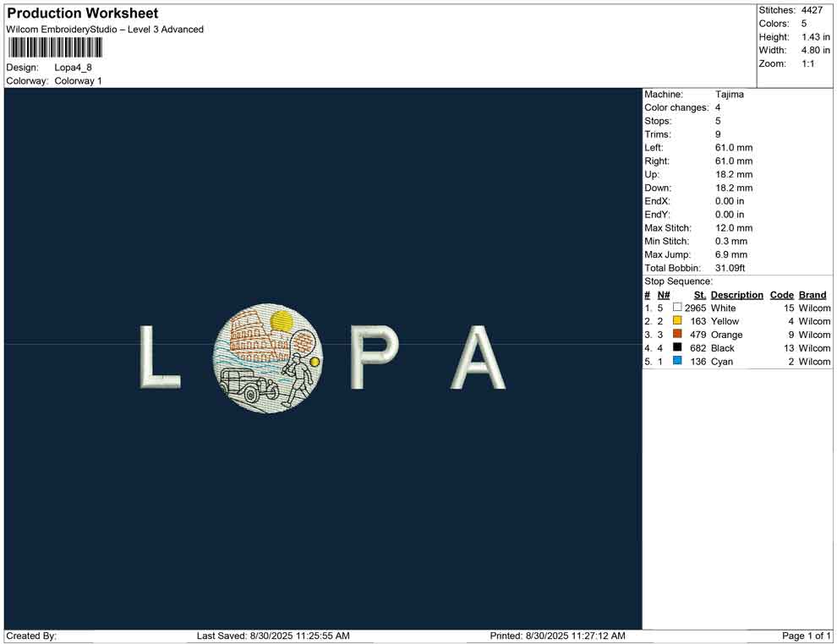
Task: Click the Description column header
Action: click(x=736, y=295)
